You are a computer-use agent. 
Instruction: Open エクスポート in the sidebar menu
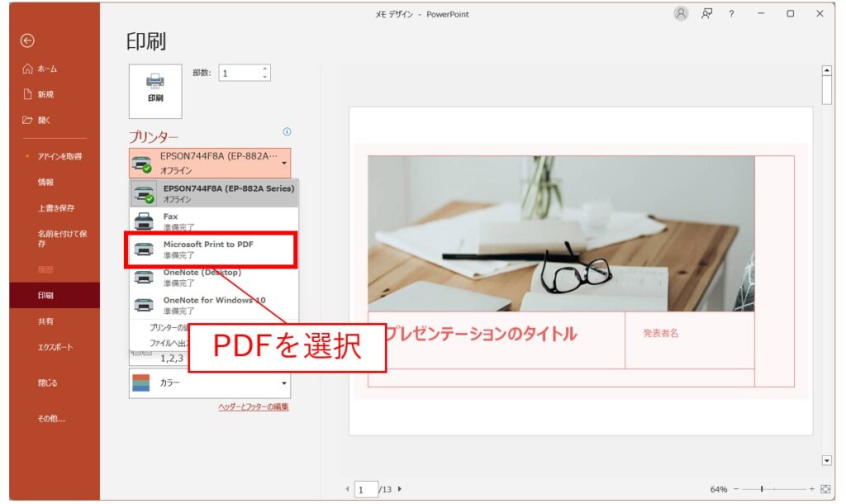point(55,348)
